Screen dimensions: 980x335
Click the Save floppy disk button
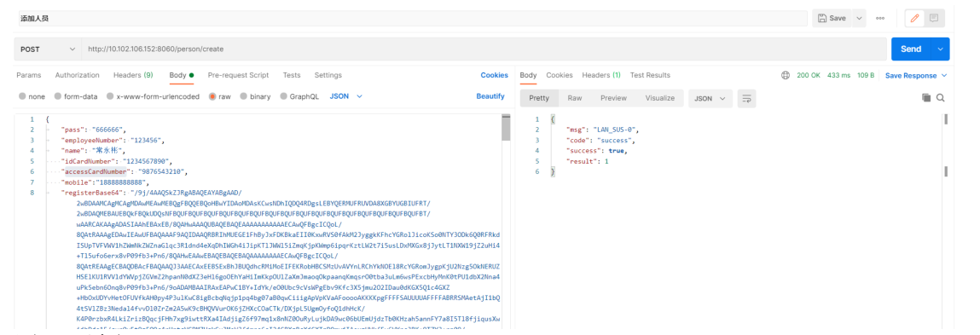tap(832, 19)
